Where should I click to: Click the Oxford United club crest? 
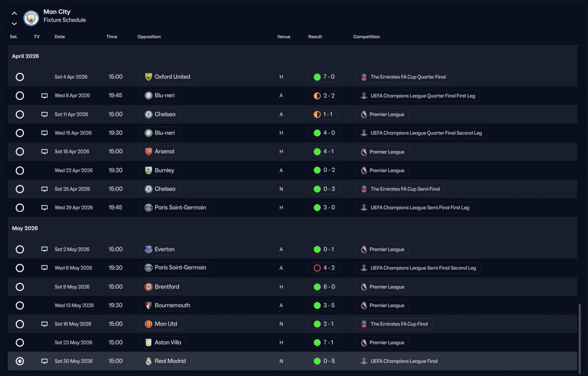coord(148,77)
